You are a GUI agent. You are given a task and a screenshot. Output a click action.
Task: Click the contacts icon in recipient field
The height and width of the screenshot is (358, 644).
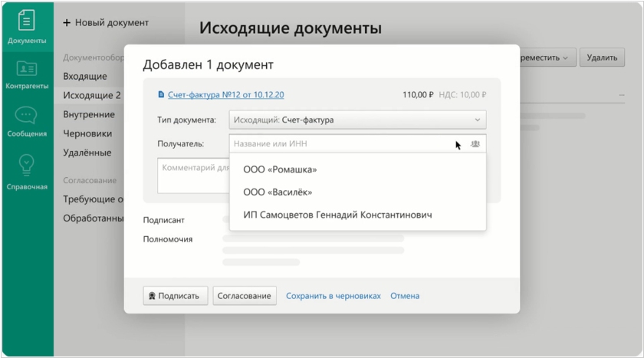click(475, 143)
